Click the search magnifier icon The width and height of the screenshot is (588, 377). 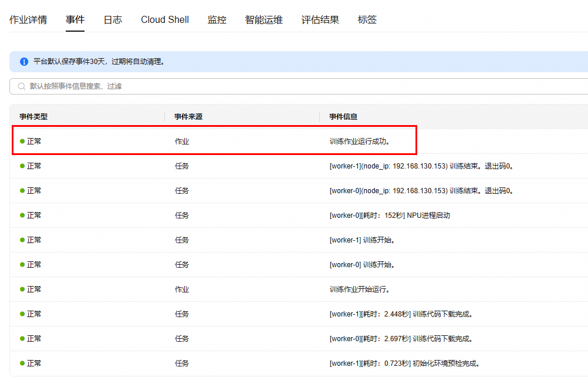(22, 86)
